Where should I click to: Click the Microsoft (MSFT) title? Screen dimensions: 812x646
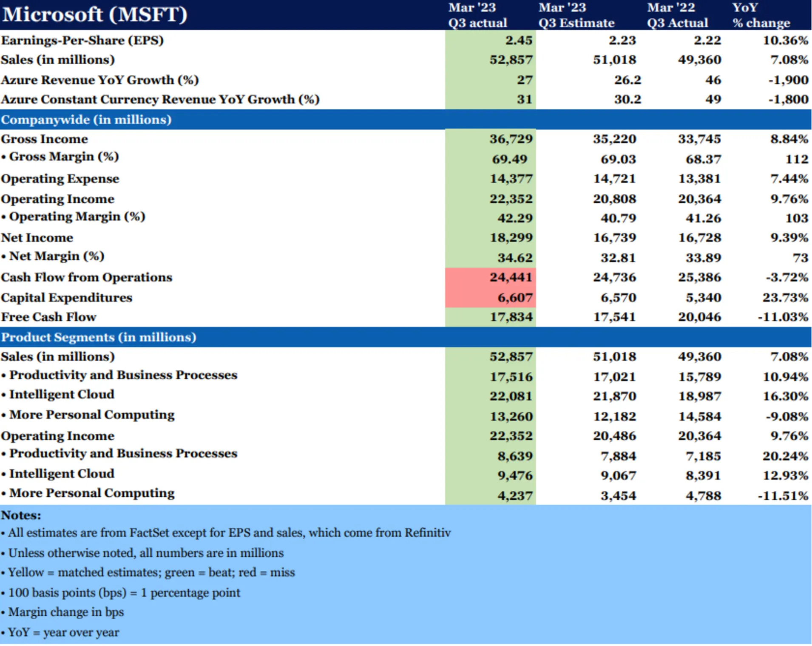[x=95, y=14]
